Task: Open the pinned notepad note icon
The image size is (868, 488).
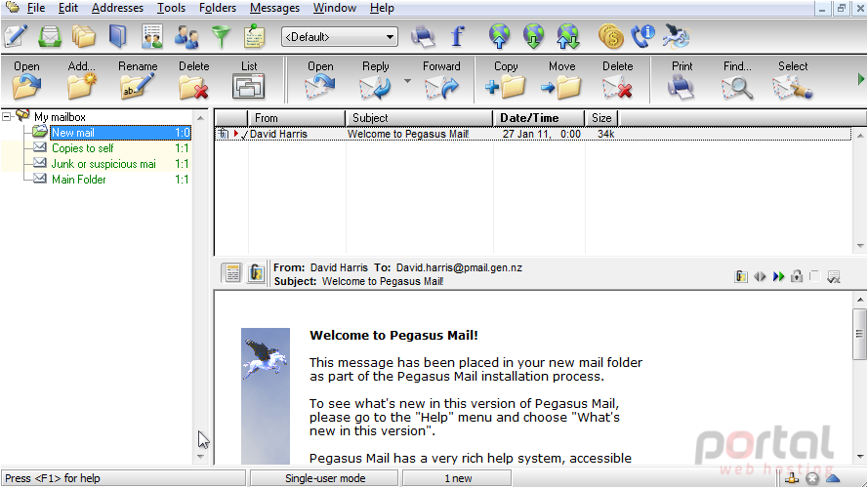Action: [255, 36]
